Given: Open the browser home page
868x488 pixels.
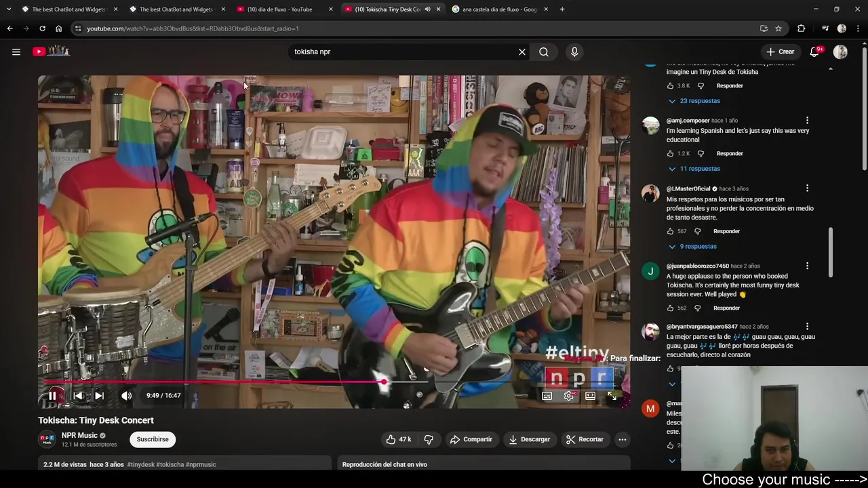Looking at the screenshot, I should pos(58,28).
